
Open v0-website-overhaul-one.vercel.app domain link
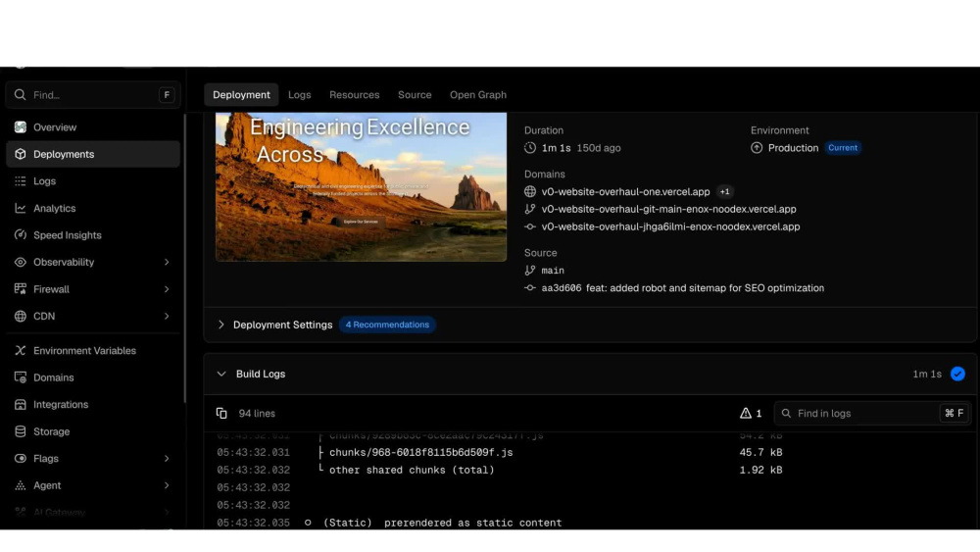tap(625, 192)
